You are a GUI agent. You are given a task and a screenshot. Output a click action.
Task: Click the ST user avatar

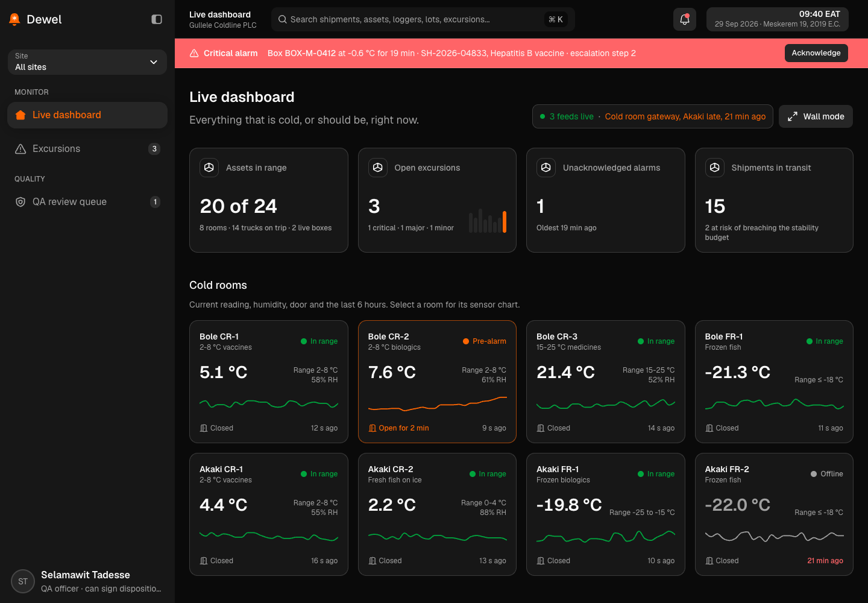pos(23,581)
